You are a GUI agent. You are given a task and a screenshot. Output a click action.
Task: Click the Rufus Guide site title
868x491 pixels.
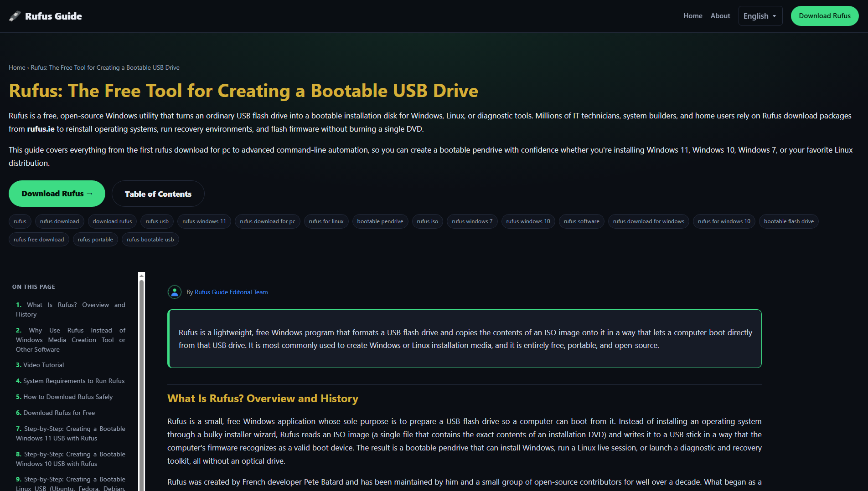(x=53, y=16)
